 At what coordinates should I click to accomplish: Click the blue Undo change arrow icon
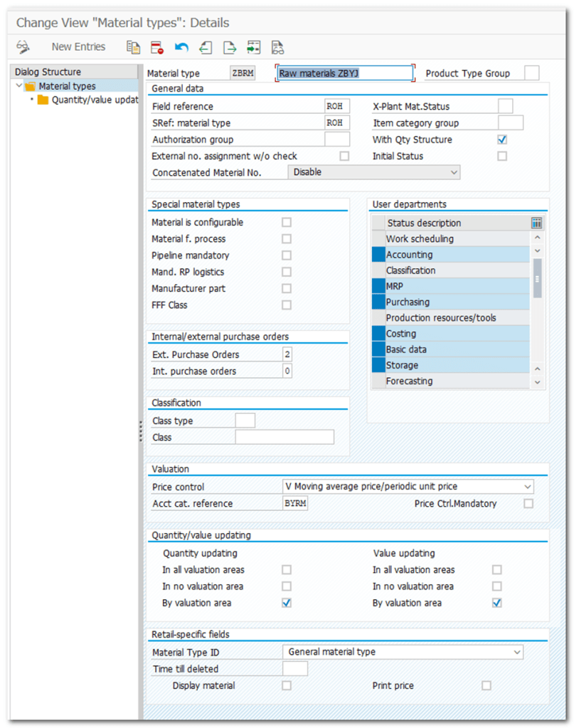tap(181, 47)
